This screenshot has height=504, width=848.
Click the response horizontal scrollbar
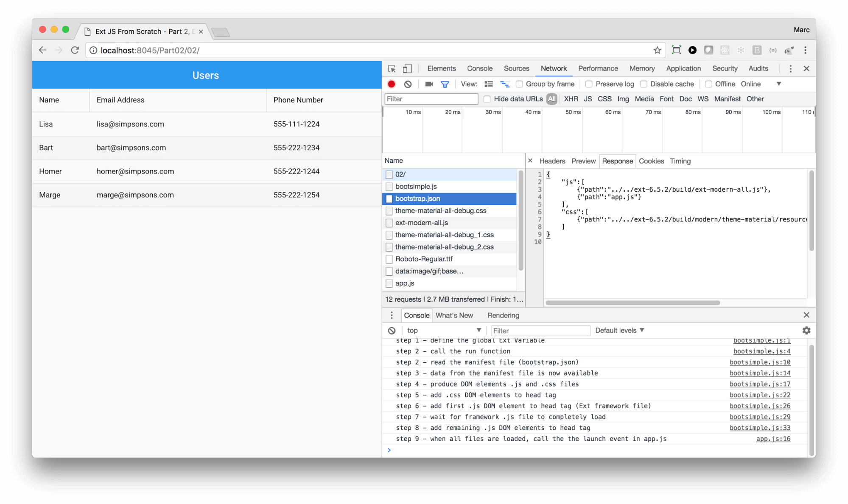pos(633,302)
